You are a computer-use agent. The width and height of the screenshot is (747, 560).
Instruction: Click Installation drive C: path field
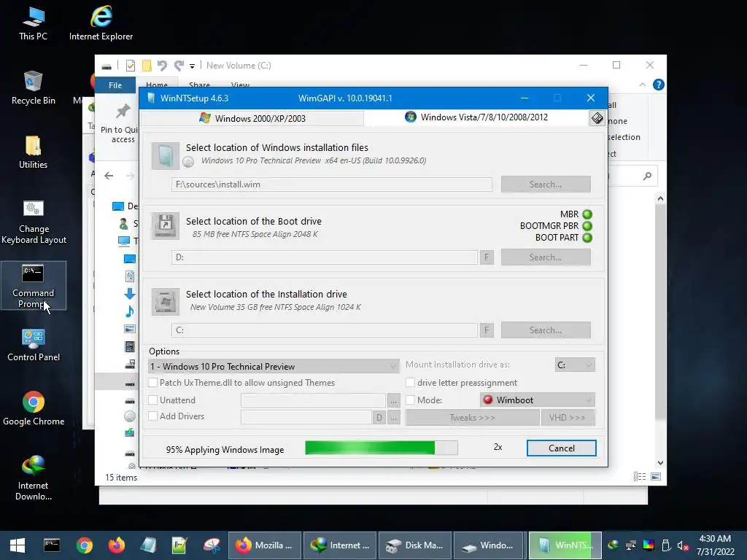[325, 330]
